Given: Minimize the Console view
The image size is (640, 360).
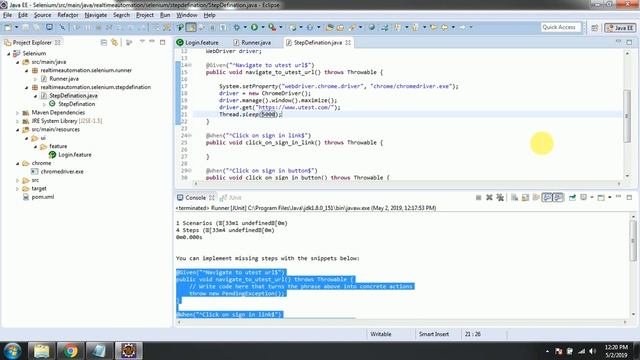Looking at the screenshot, I should 618,197.
